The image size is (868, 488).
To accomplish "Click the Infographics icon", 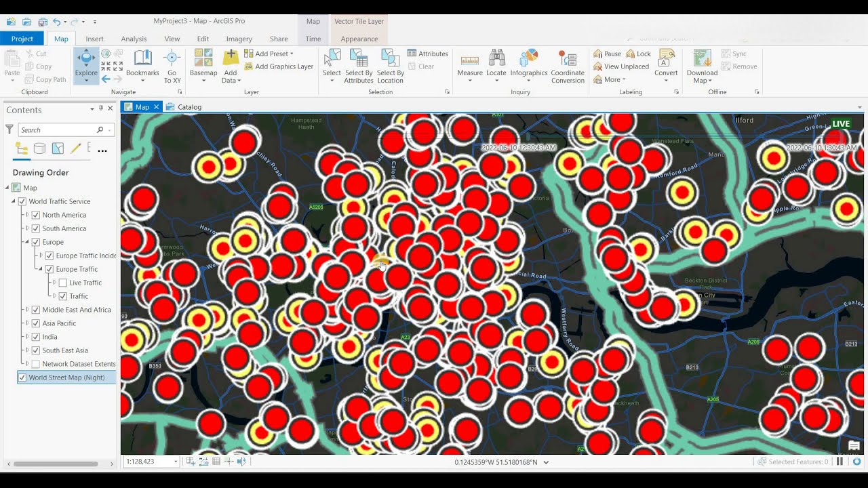I will [x=529, y=58].
